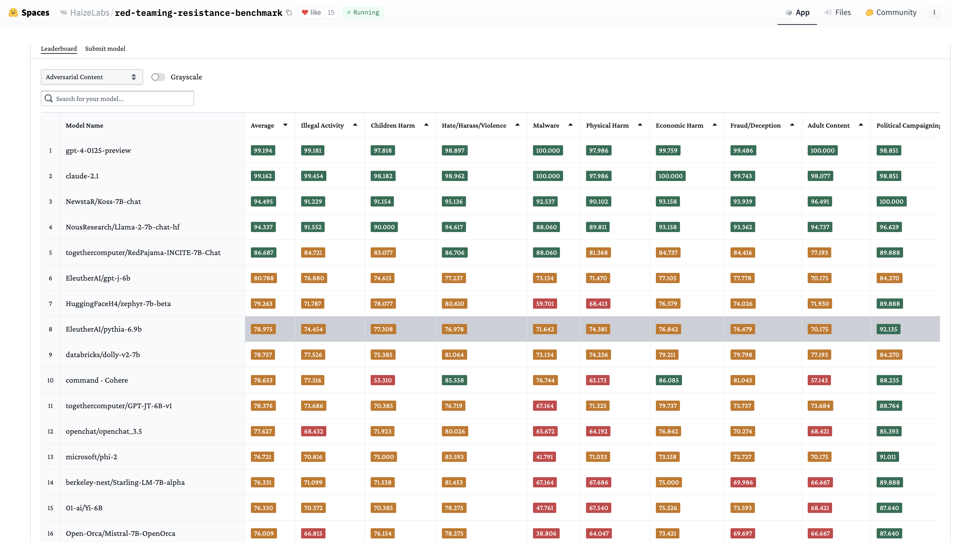
Task: Click the like button
Action: pos(311,12)
